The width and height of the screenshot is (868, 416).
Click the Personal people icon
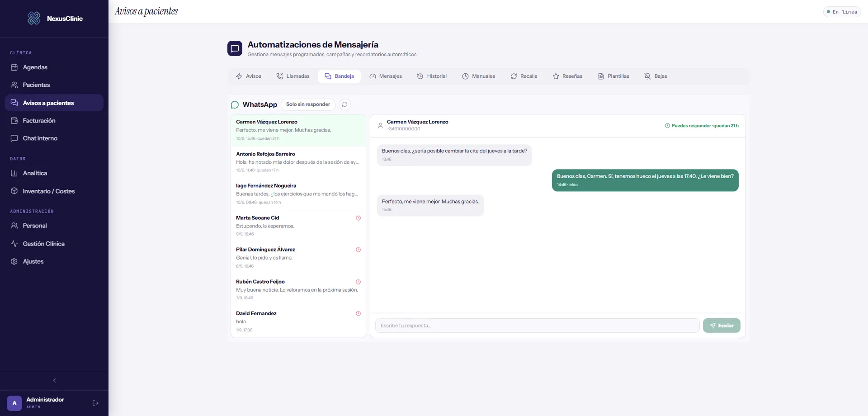[14, 225]
